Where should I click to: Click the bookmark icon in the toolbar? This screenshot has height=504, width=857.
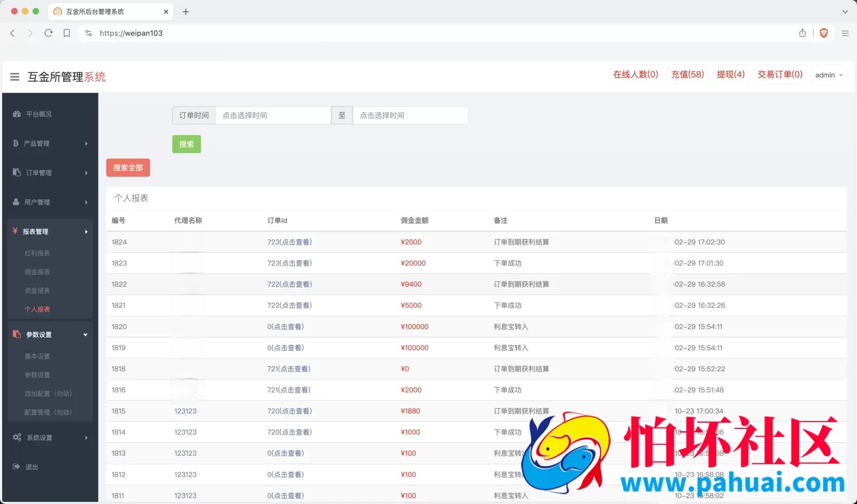tap(66, 33)
